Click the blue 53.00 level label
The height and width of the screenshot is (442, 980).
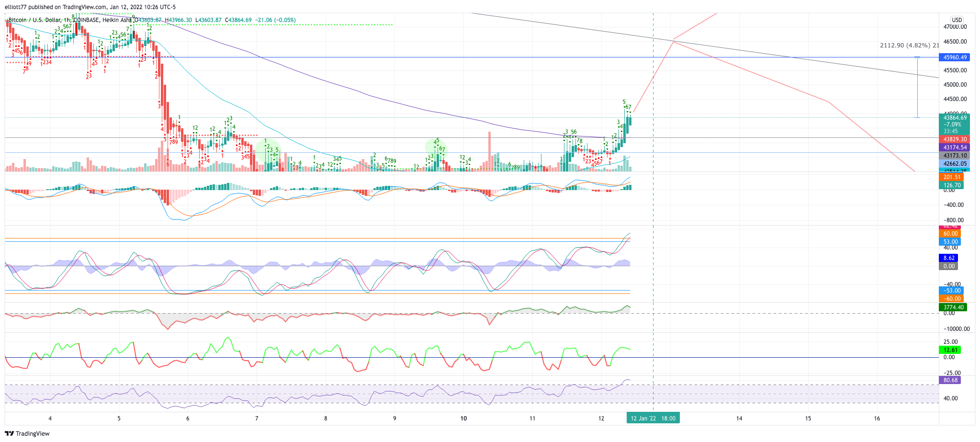coord(950,242)
